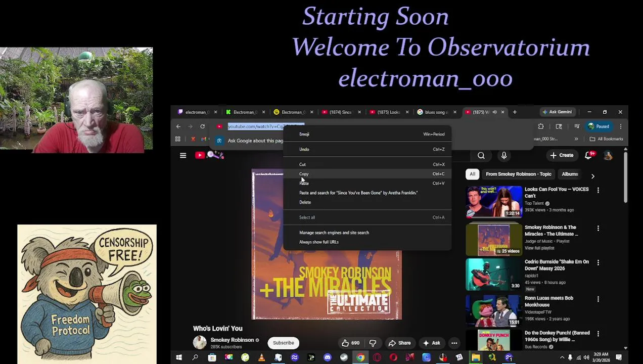Choose Delete in the context menu
The image size is (643, 364).
click(x=367, y=202)
